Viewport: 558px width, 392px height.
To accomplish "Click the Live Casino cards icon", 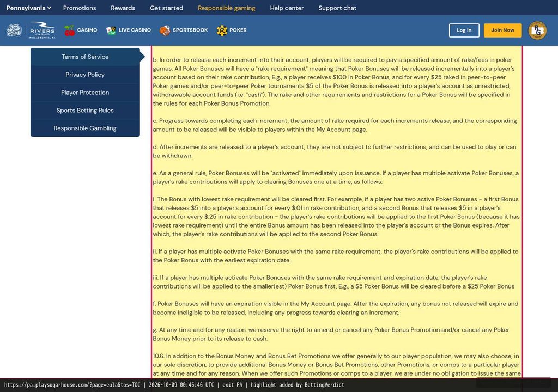I will point(111,30).
